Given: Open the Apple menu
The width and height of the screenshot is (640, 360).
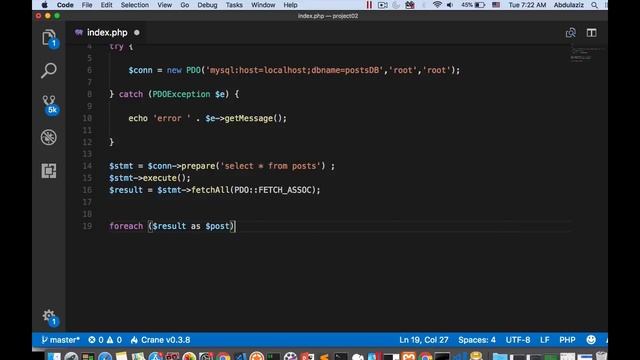Looking at the screenshot, I should [44, 5].
